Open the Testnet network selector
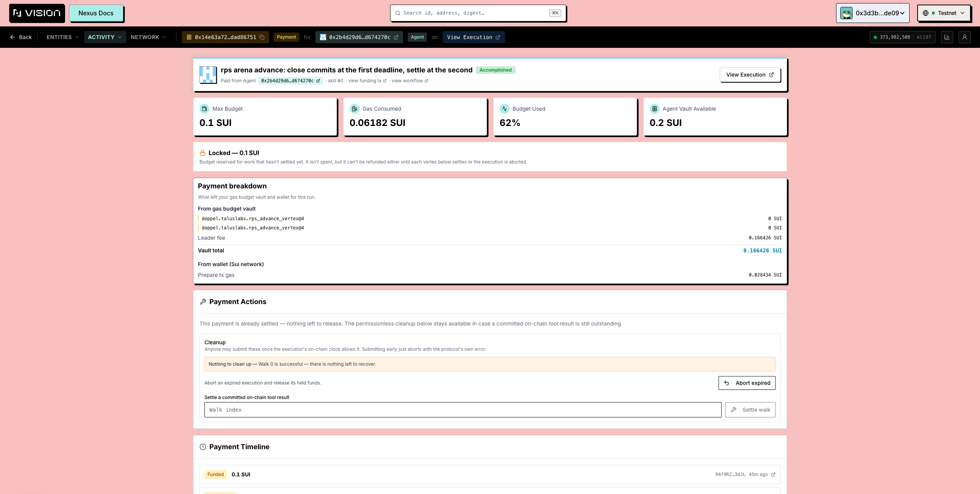980x494 pixels. click(x=944, y=13)
